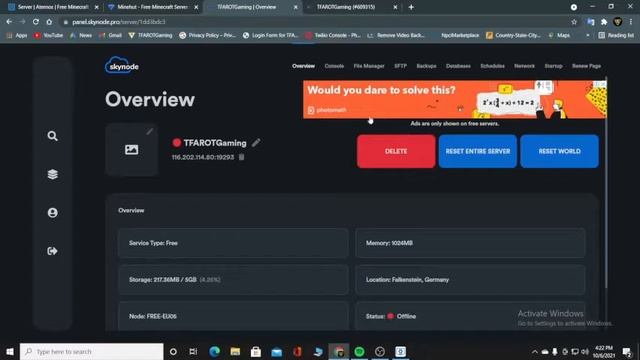Open the Network tab

(x=524, y=66)
